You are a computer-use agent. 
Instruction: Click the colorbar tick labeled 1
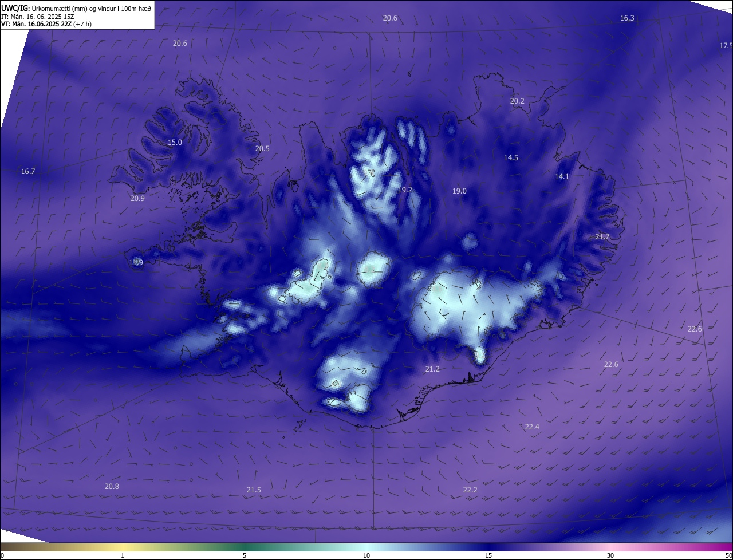pyautogui.click(x=123, y=555)
